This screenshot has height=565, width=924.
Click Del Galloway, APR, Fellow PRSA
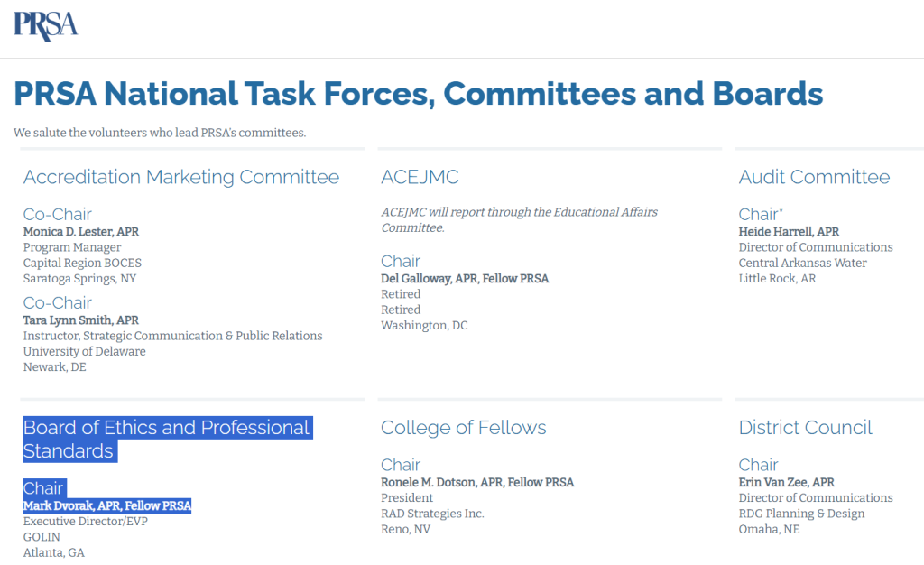click(465, 279)
